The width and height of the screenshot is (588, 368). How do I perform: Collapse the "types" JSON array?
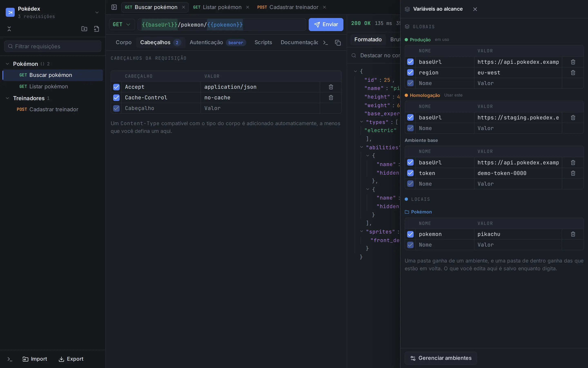pos(362,122)
